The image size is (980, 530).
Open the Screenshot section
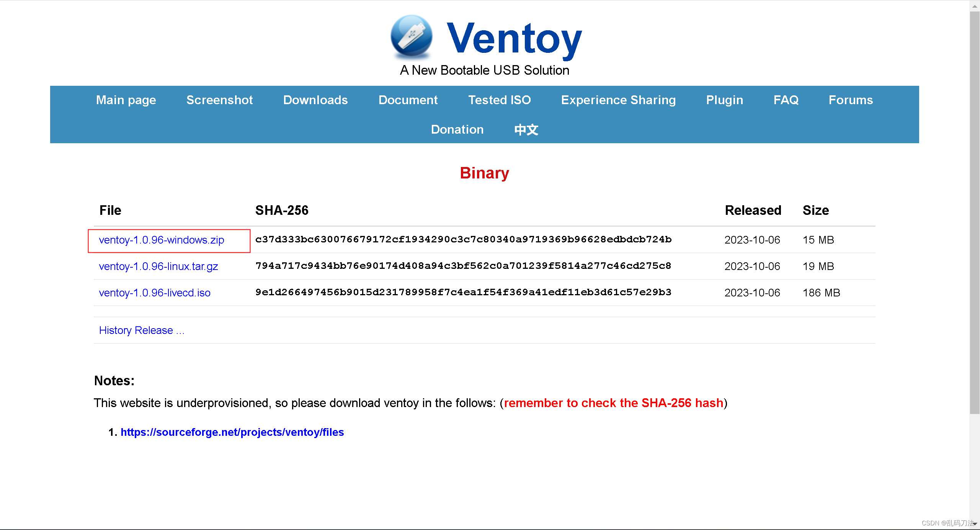219,100
